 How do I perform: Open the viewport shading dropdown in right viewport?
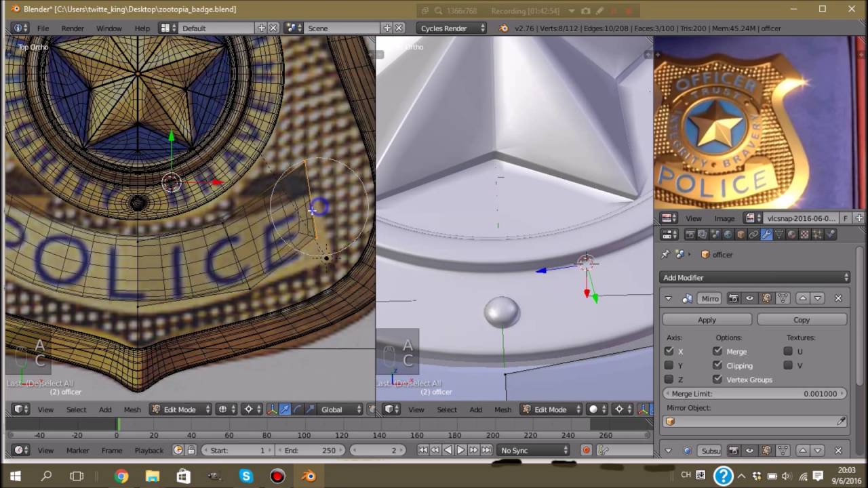[597, 409]
